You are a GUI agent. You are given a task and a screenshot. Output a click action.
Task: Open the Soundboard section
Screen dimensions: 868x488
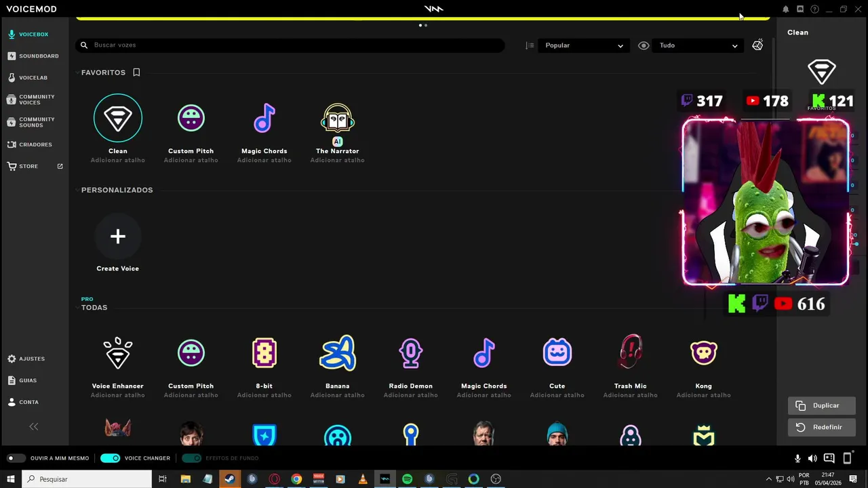[x=34, y=56]
